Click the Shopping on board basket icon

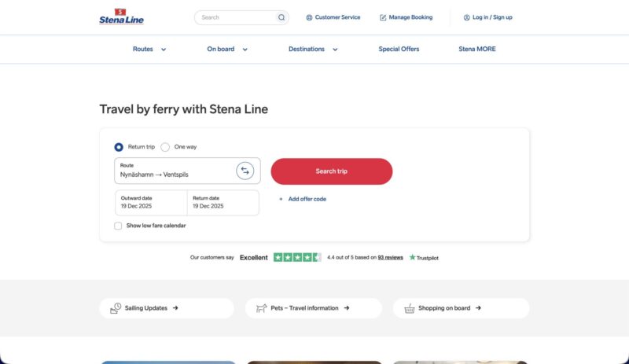(409, 308)
